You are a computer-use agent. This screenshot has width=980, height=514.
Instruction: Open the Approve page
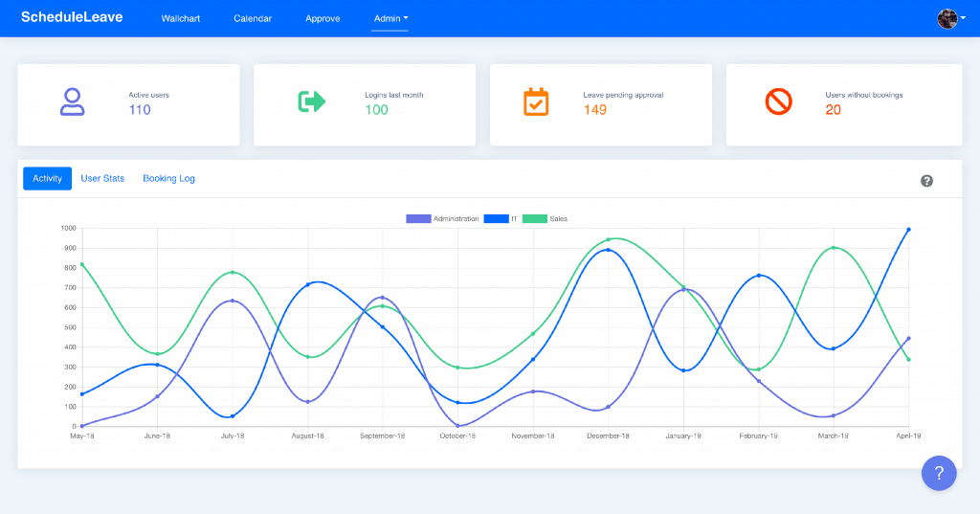[323, 18]
